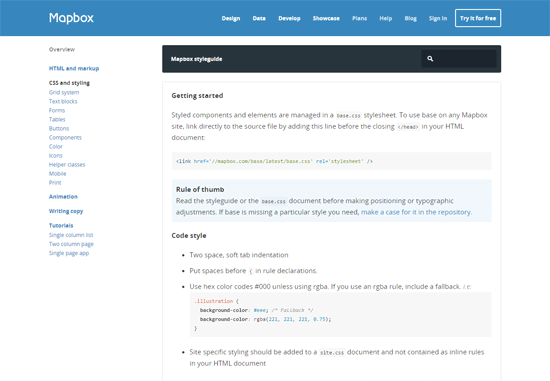550x381 pixels.
Task: Click the Mapbox logo
Action: [x=71, y=18]
